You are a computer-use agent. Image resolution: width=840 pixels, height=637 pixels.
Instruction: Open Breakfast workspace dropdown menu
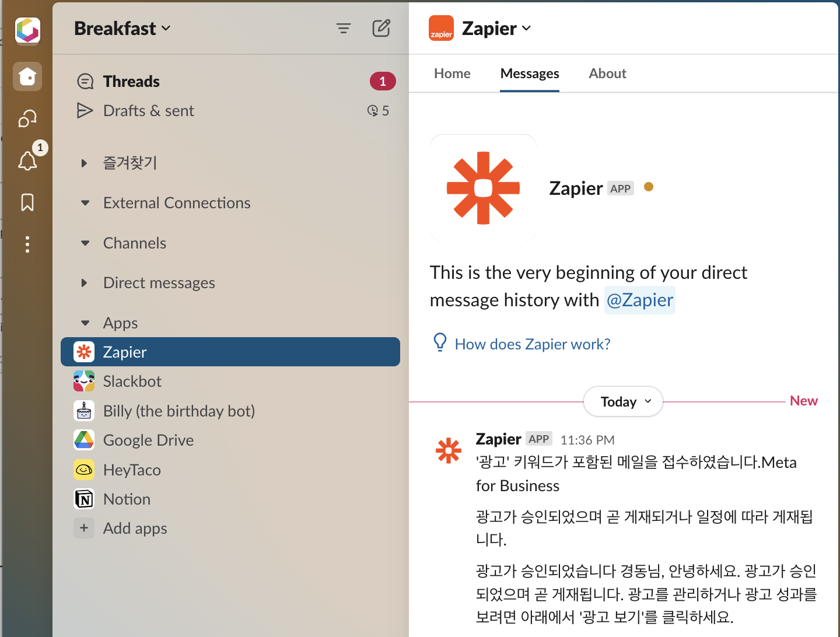click(x=123, y=28)
